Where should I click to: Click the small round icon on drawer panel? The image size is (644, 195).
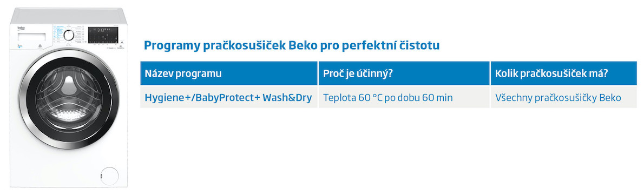pyautogui.click(x=40, y=45)
